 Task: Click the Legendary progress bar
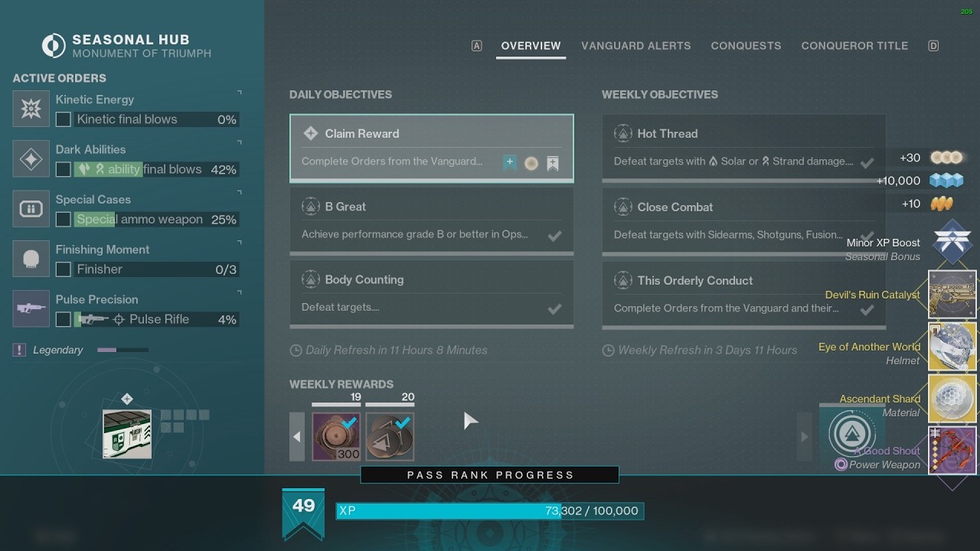(x=122, y=350)
